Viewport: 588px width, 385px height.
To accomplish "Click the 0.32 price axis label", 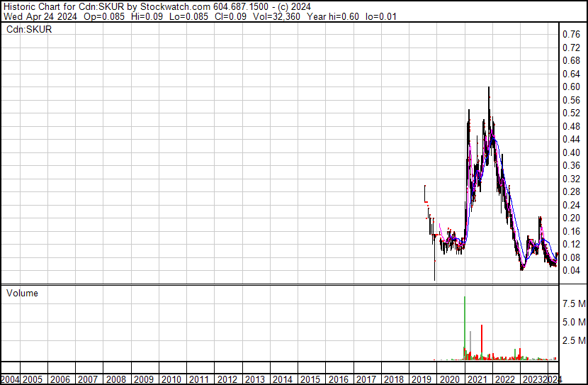I will pos(572,179).
